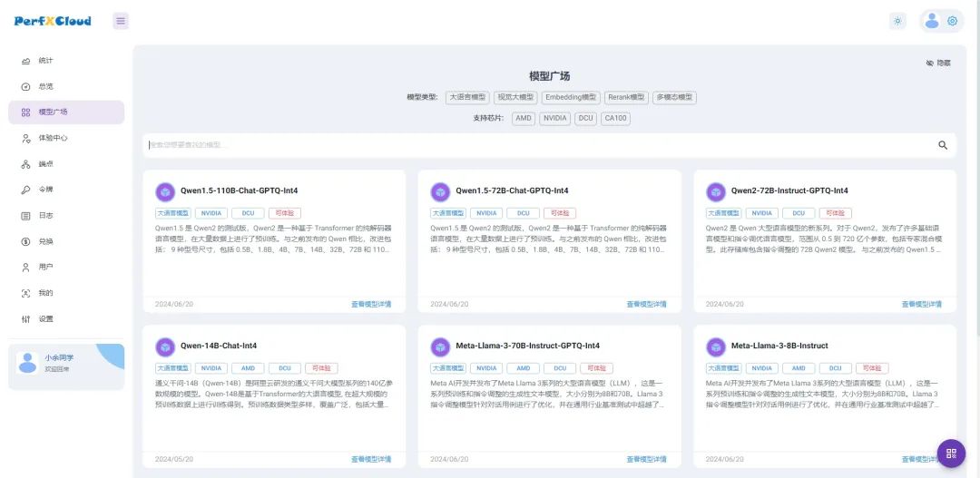The height and width of the screenshot is (478, 980).
Task: Click the 2024/05/20 date on Qwen-14B card
Action: [174, 459]
